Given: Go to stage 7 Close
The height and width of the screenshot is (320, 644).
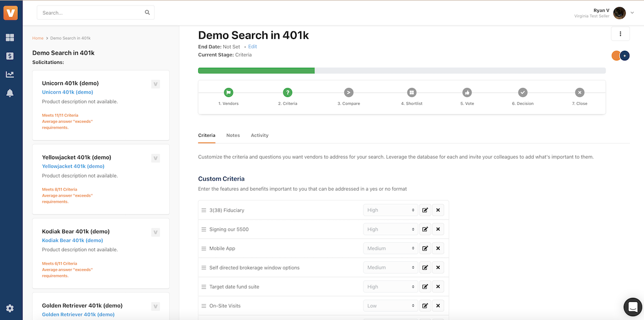Looking at the screenshot, I should 580,92.
